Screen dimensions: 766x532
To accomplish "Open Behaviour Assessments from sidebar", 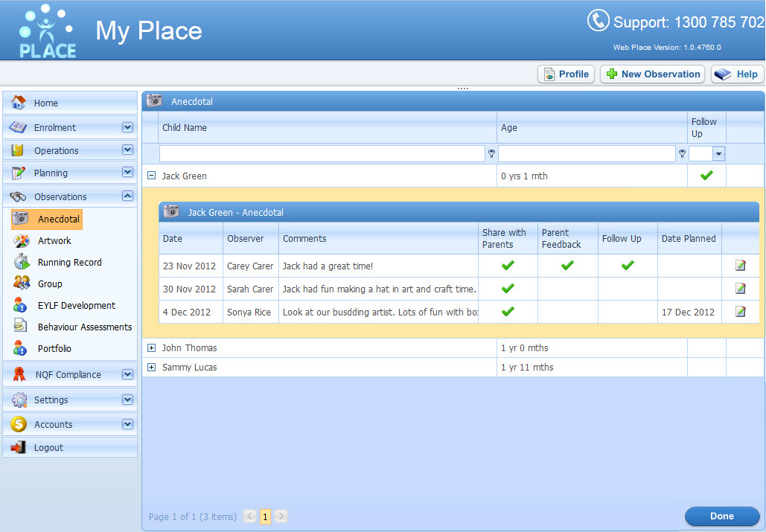I will pos(84,327).
